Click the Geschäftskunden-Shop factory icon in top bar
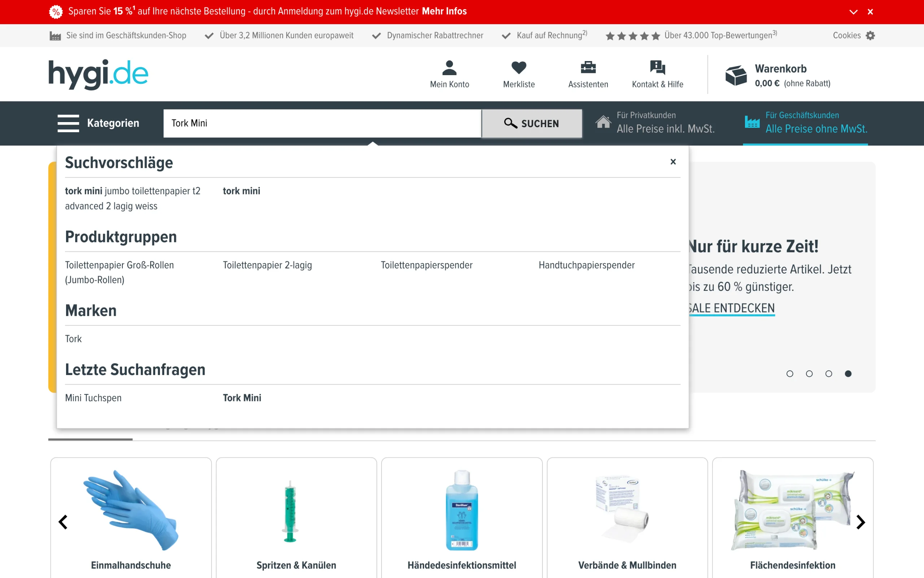Image resolution: width=924 pixels, height=578 pixels. (x=55, y=36)
